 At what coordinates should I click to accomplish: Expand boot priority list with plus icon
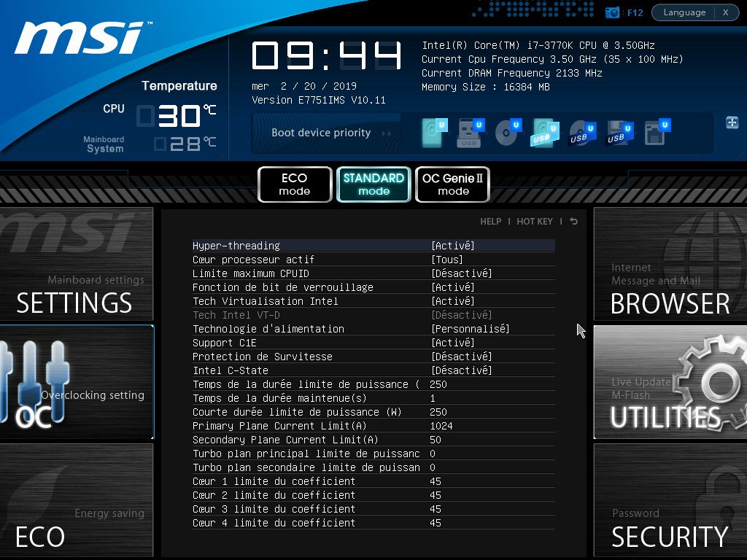[732, 122]
